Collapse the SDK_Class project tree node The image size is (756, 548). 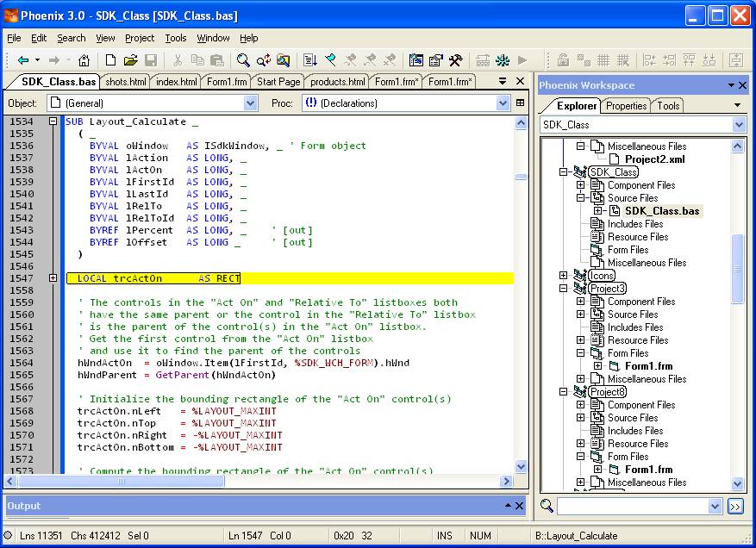pyautogui.click(x=563, y=172)
